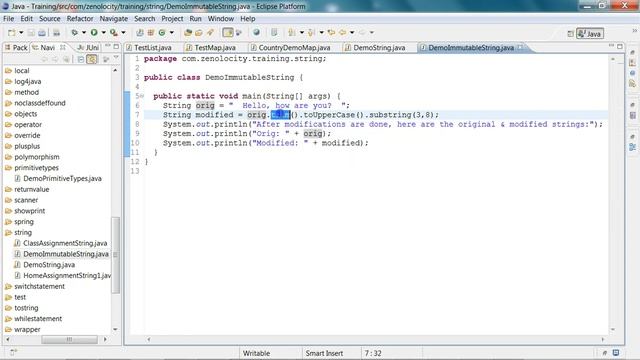
Task: Click the green Run button
Action: (x=94, y=33)
